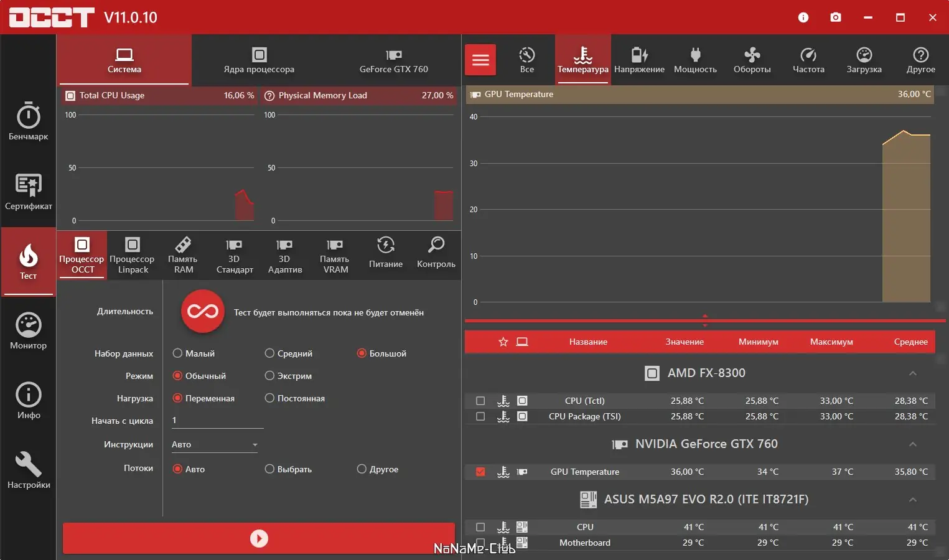Select Память VRAM test
Screen dimensions: 949x560
coord(335,255)
